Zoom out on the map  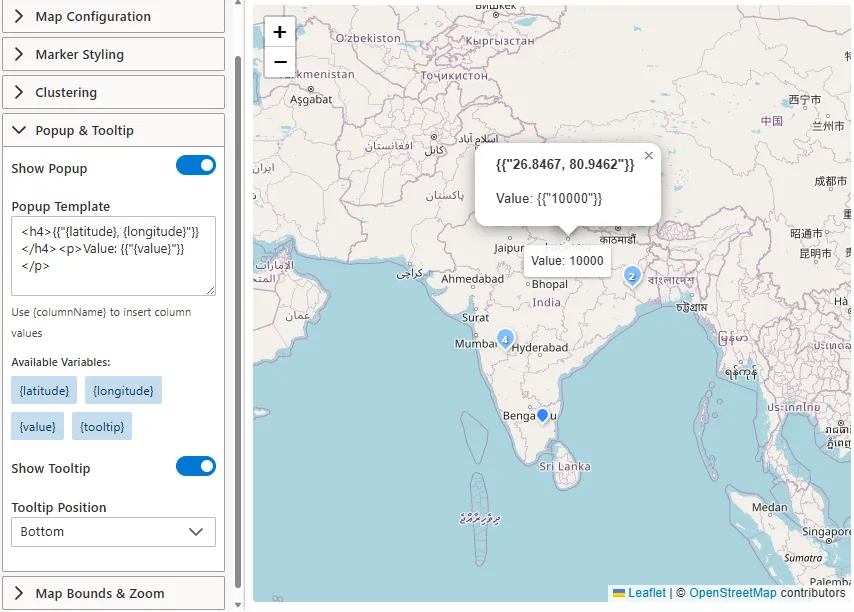(x=280, y=62)
